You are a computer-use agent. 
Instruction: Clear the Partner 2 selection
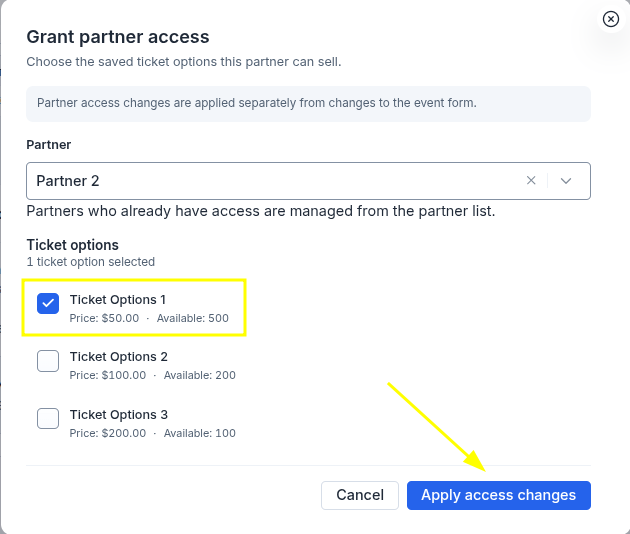click(531, 181)
